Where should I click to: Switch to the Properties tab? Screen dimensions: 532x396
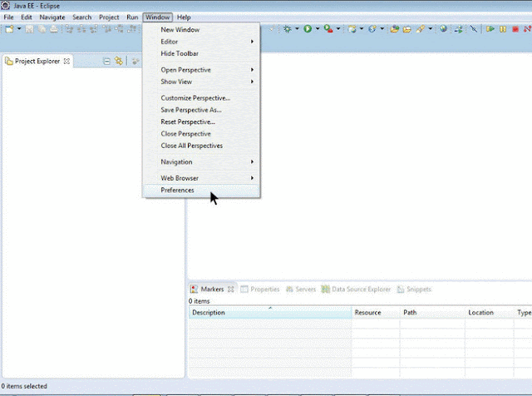pos(260,289)
